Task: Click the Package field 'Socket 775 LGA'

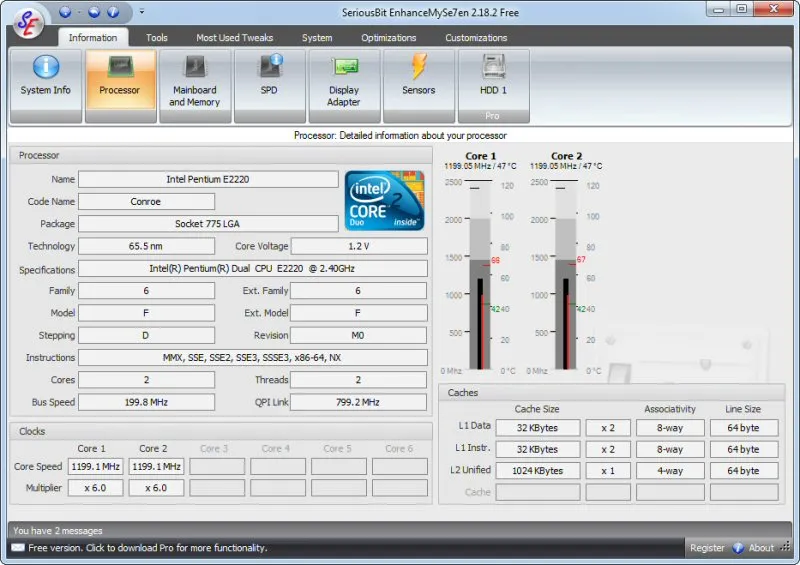Action: click(208, 224)
